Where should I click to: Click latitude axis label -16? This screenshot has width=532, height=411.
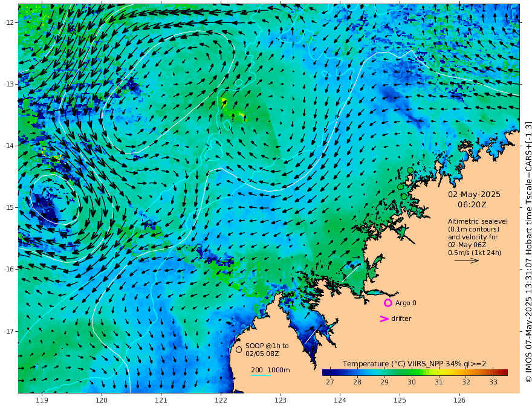pos(9,269)
